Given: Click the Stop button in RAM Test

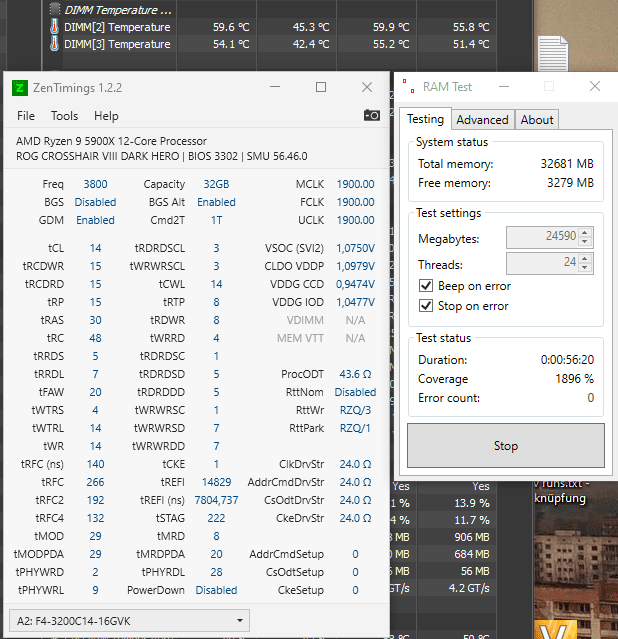Looking at the screenshot, I should [x=505, y=445].
